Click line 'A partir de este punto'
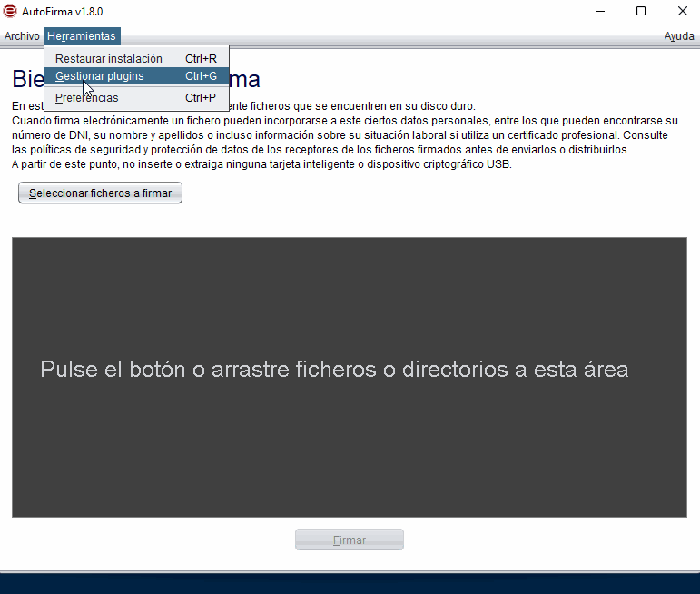The image size is (700, 594). pyautogui.click(x=261, y=164)
